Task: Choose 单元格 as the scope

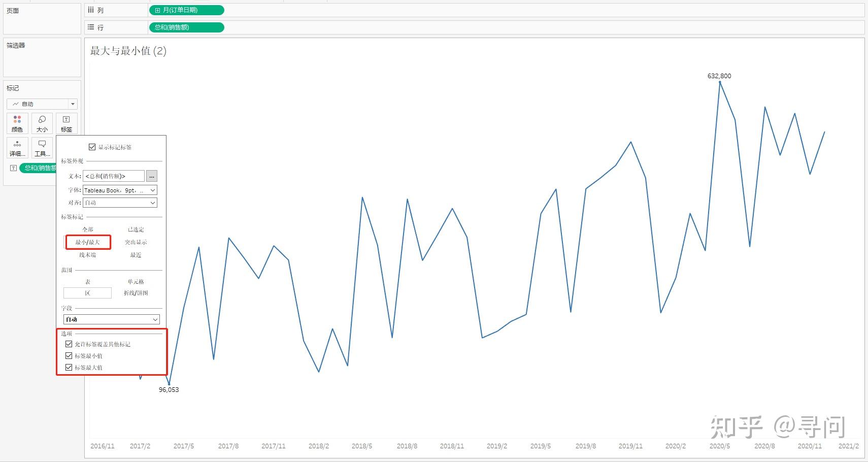Action: (136, 282)
